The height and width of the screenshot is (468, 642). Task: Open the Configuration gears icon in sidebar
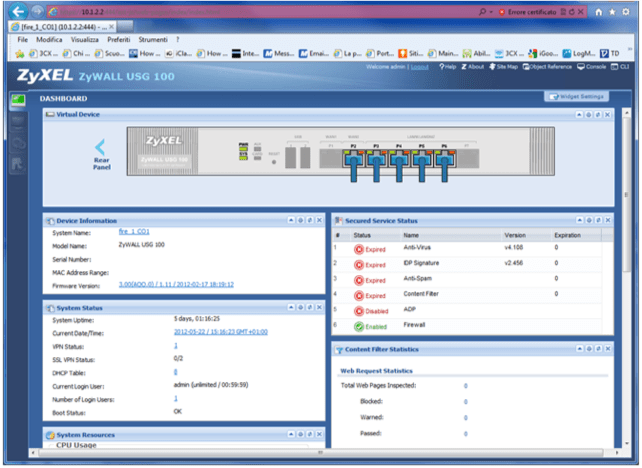pos(18,143)
